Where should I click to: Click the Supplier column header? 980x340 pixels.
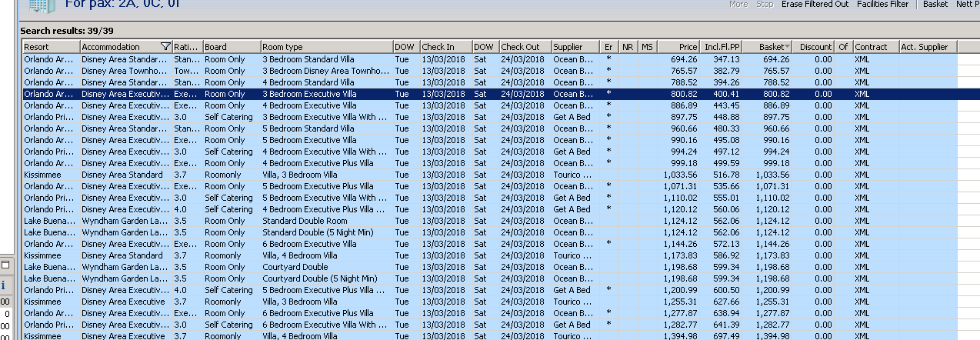(575, 48)
